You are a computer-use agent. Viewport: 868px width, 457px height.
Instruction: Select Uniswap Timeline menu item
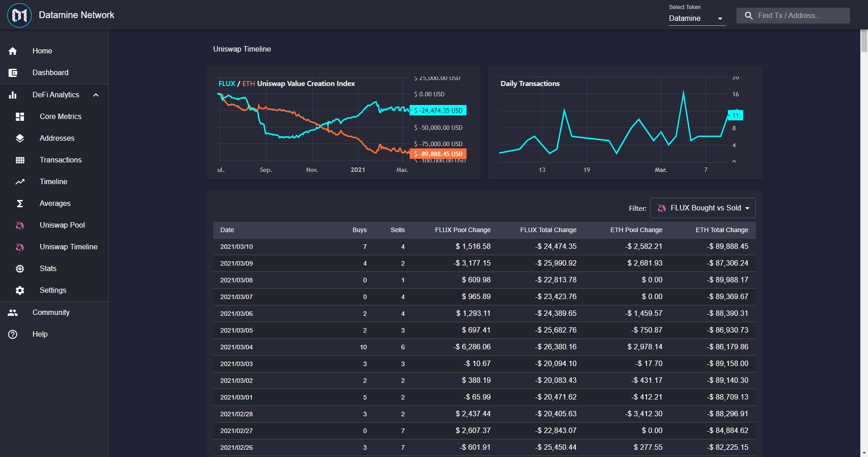(54, 247)
